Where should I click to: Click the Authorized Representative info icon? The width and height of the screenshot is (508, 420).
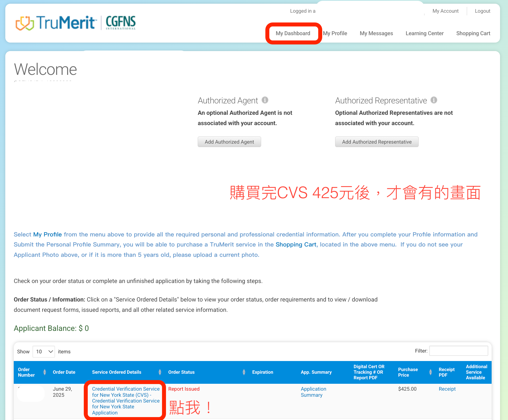point(434,100)
